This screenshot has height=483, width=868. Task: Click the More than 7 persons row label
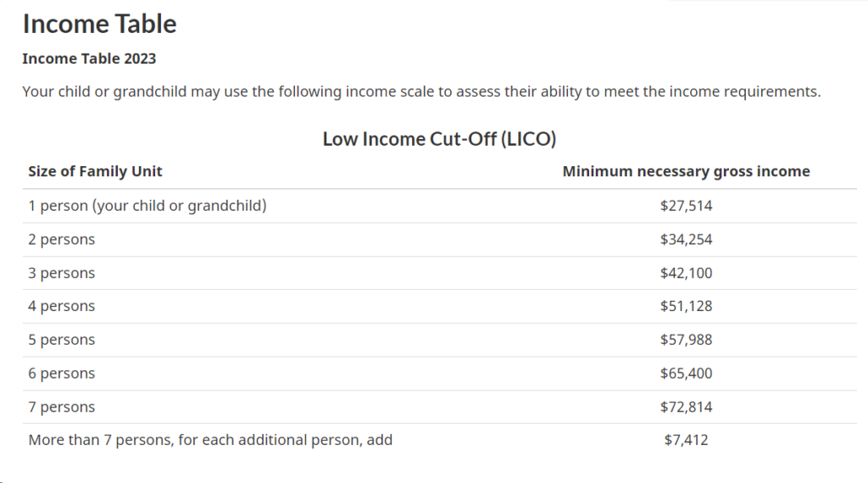pyautogui.click(x=210, y=440)
